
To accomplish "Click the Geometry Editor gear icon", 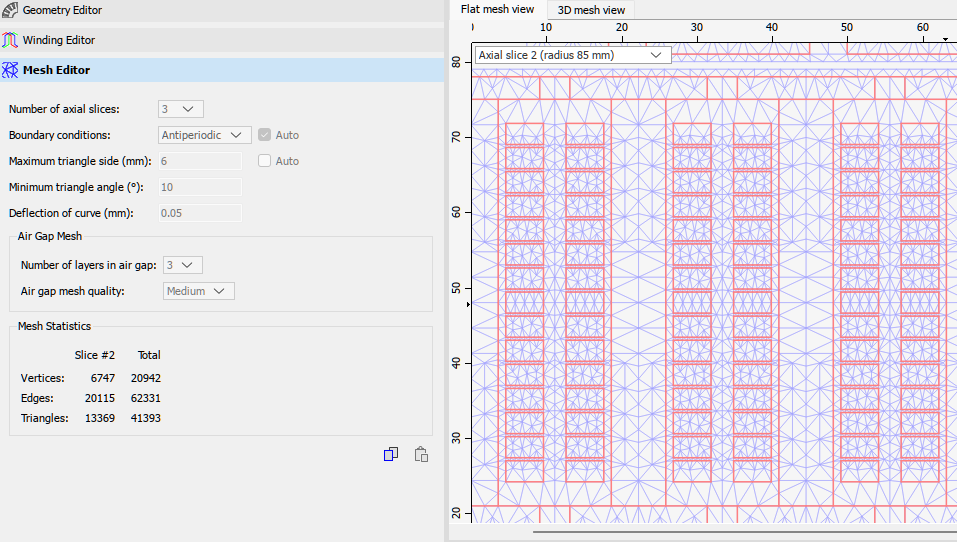I will (x=10, y=10).
